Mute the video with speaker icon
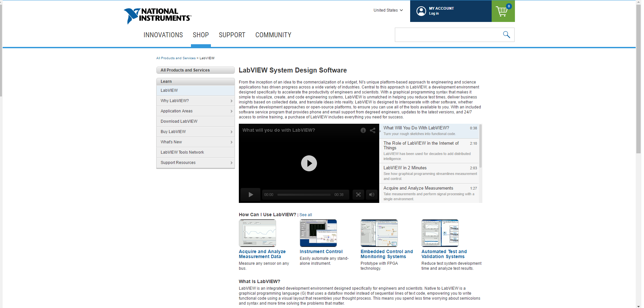 tap(372, 195)
